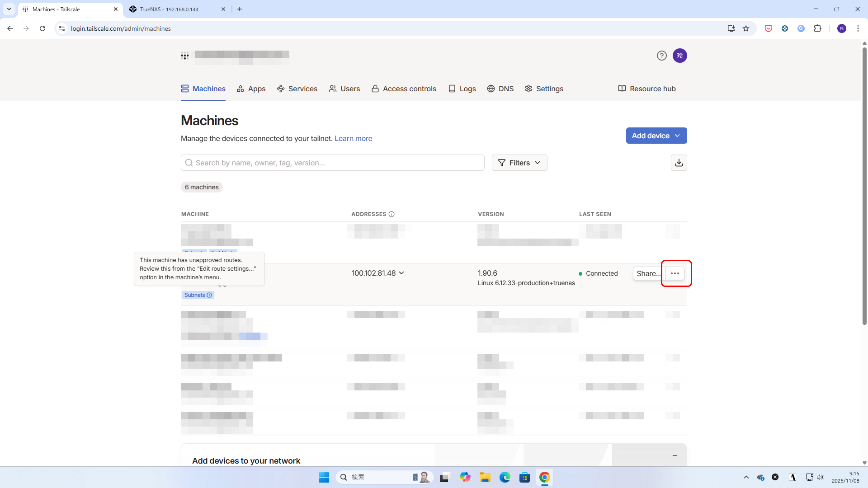Screen dimensions: 868x488
Task: Expand the Filters dropdown
Action: 519,163
